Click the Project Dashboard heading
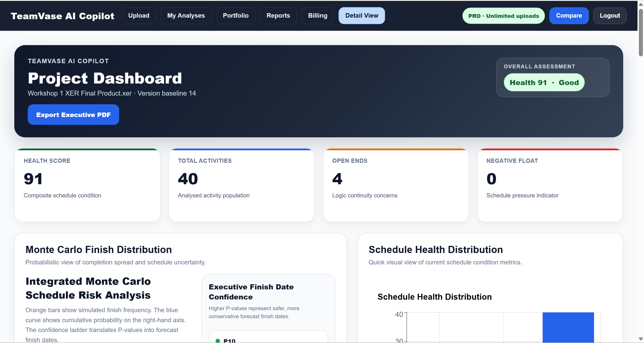Image resolution: width=644 pixels, height=343 pixels. [x=105, y=78]
